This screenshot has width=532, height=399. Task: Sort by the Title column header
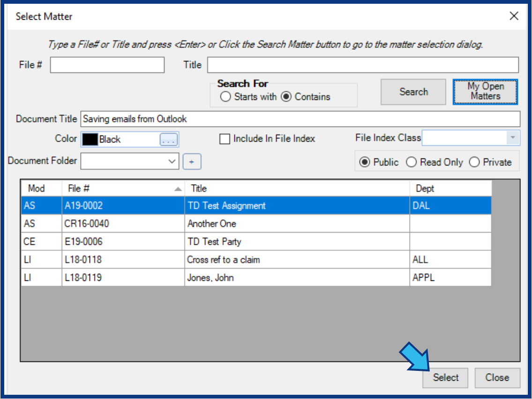pyautogui.click(x=297, y=188)
